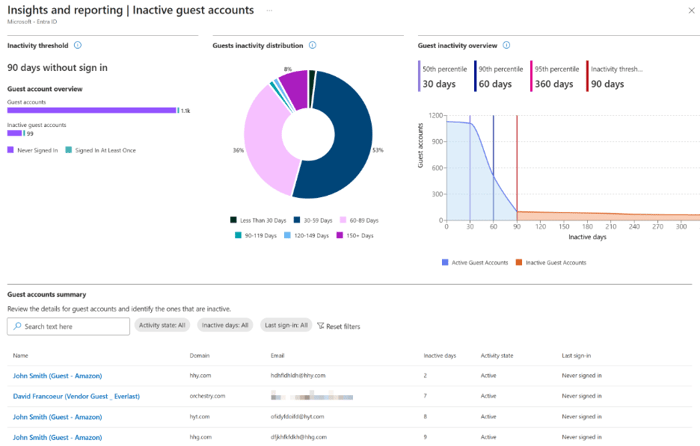The height and width of the screenshot is (446, 700).
Task: Click the orchestry.com domain cell
Action: click(207, 396)
